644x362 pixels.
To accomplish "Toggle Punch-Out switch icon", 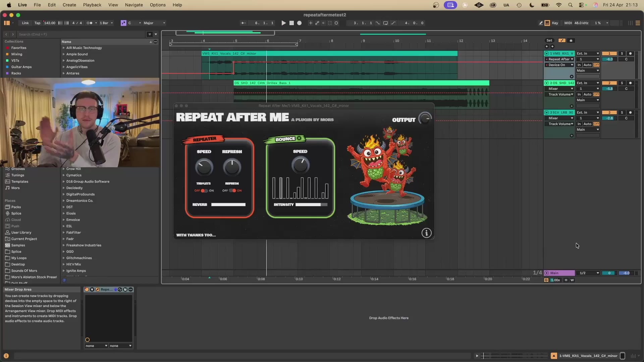I will [393, 23].
